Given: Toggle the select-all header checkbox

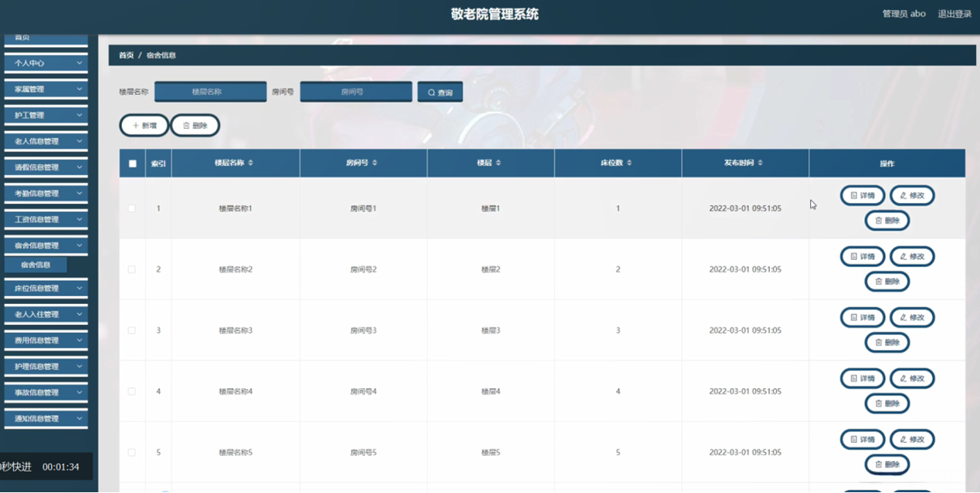Looking at the screenshot, I should click(133, 164).
